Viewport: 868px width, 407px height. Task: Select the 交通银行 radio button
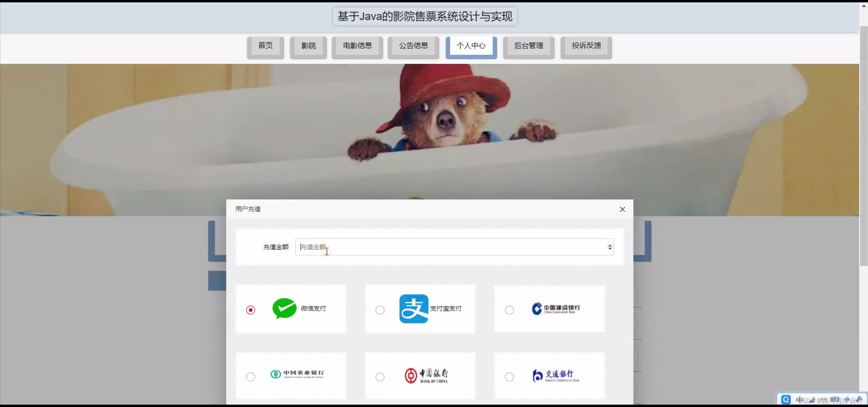509,377
